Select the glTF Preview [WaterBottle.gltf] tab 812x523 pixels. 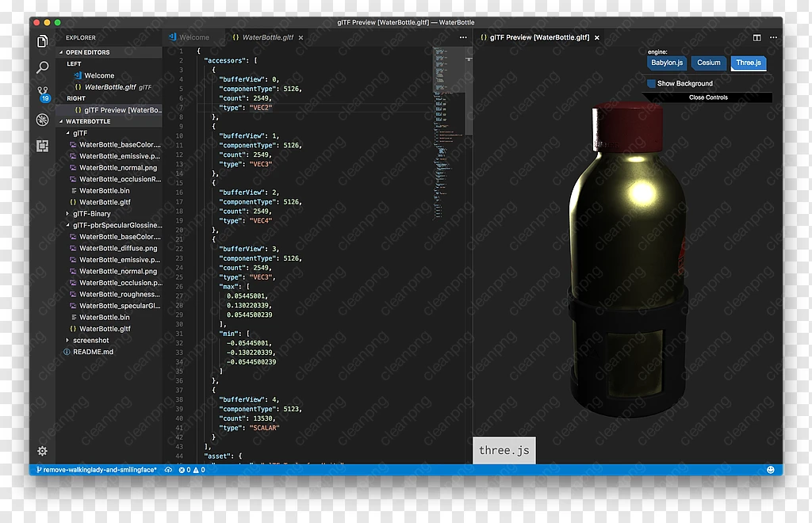coord(539,37)
